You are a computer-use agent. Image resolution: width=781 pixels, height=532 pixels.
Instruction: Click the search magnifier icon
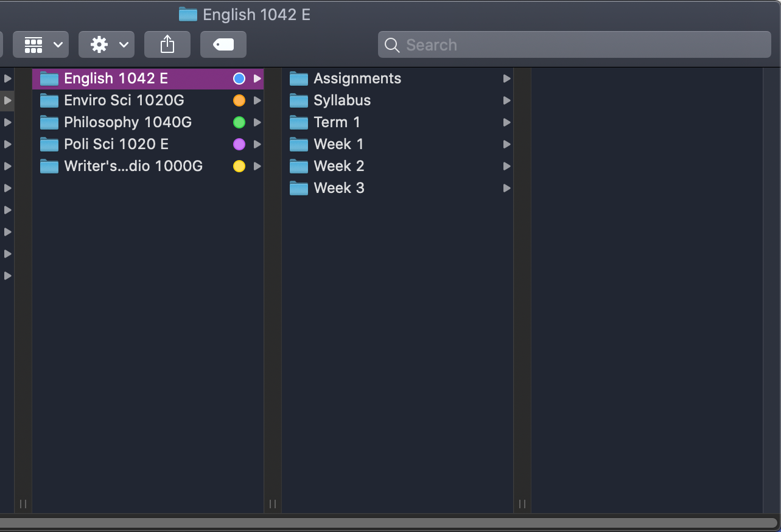pyautogui.click(x=393, y=45)
